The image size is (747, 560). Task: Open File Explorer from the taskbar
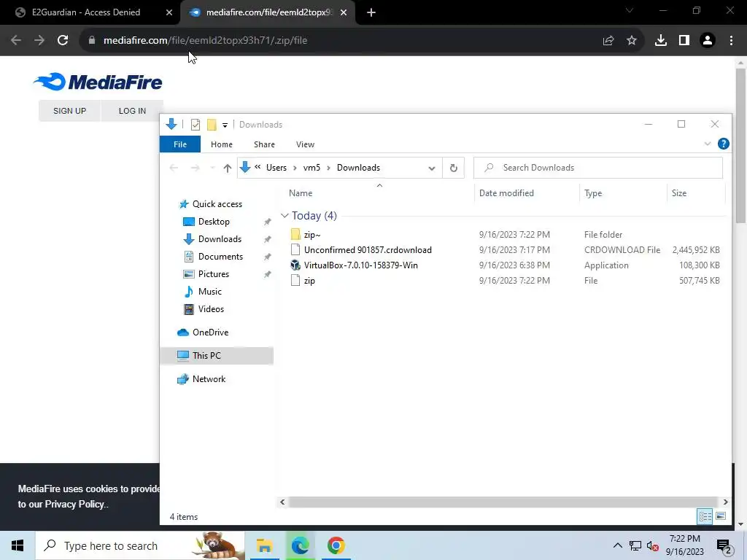point(264,545)
